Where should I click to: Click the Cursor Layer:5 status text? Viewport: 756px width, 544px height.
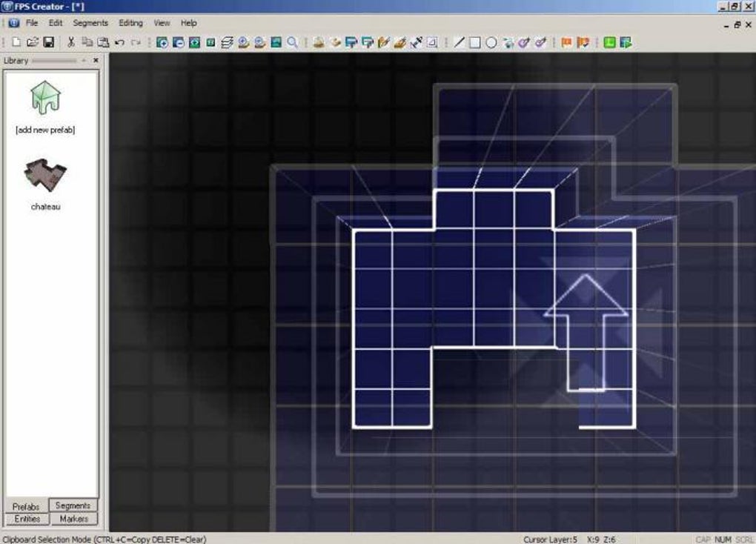tap(550, 539)
